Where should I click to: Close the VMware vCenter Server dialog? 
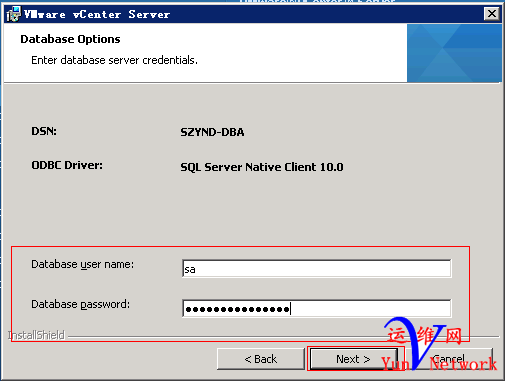pyautogui.click(x=492, y=14)
